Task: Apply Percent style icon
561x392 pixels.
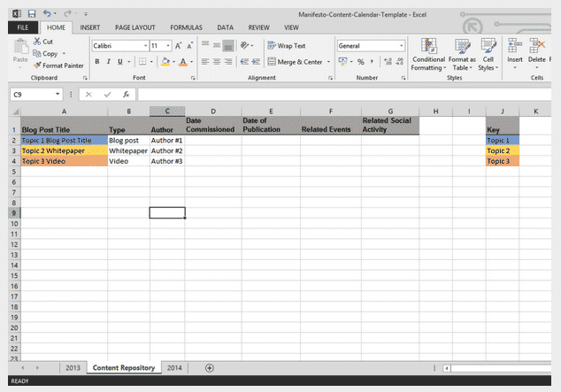Action: tap(361, 62)
